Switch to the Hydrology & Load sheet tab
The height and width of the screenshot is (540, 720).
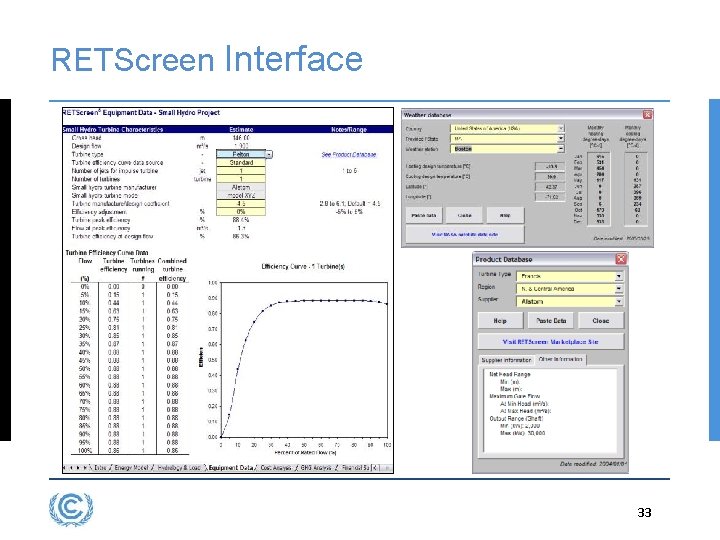pyautogui.click(x=179, y=468)
